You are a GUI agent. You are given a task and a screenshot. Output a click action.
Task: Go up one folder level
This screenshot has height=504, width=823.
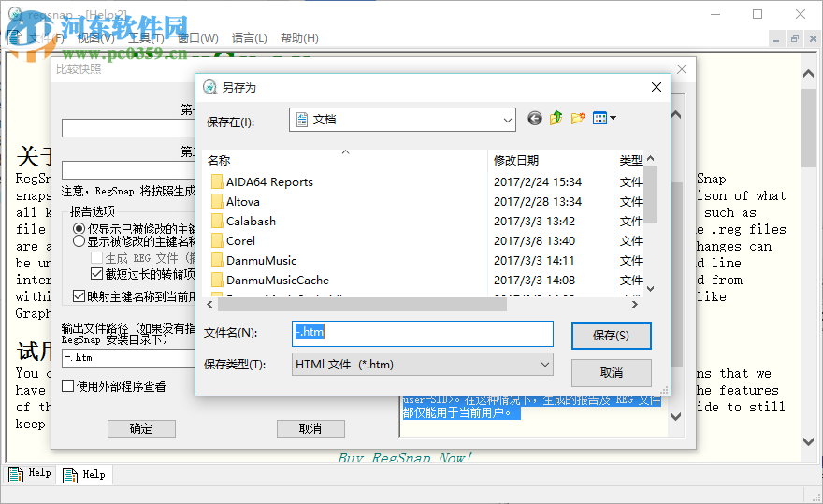pos(556,119)
